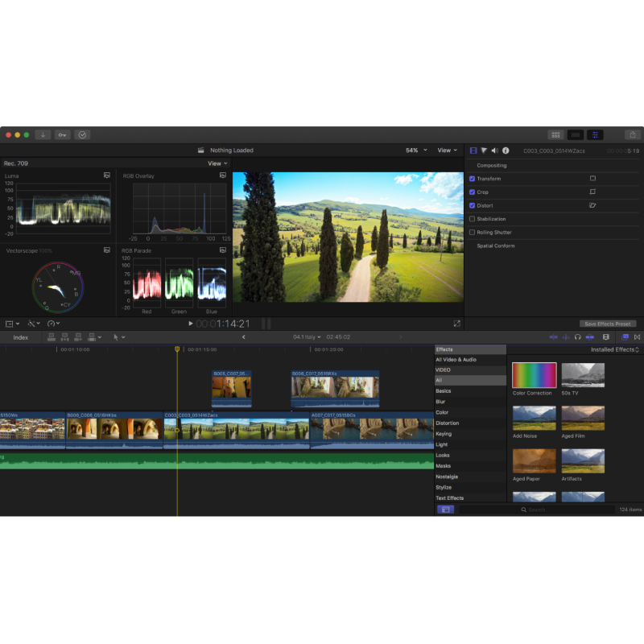The width and height of the screenshot is (644, 644).
Task: Open the Installed Effects dropdown
Action: point(615,349)
